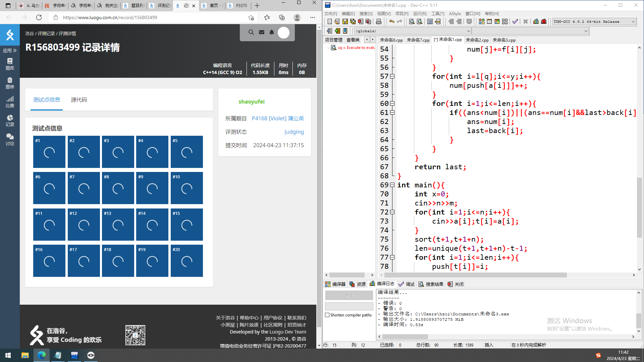
Task: Collapse the main function fold at line 69
Action: [392, 185]
